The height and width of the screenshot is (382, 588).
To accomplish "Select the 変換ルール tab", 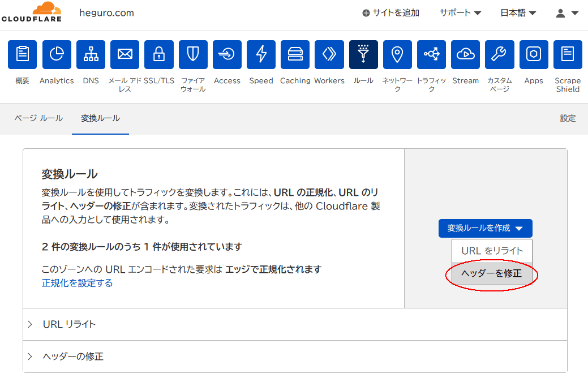I will point(101,118).
